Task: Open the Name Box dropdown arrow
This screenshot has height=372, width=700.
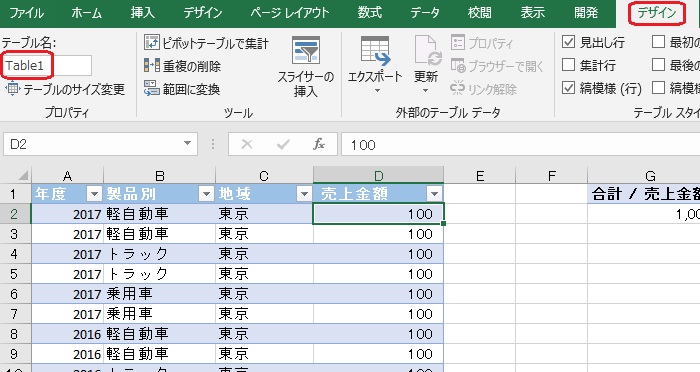Action: point(188,144)
